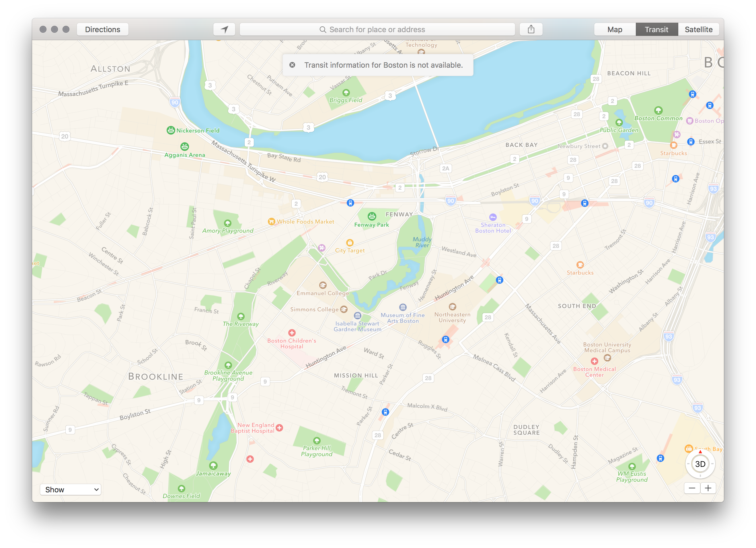756x548 pixels.
Task: Click the BROOKLINE label
Action: 156,376
